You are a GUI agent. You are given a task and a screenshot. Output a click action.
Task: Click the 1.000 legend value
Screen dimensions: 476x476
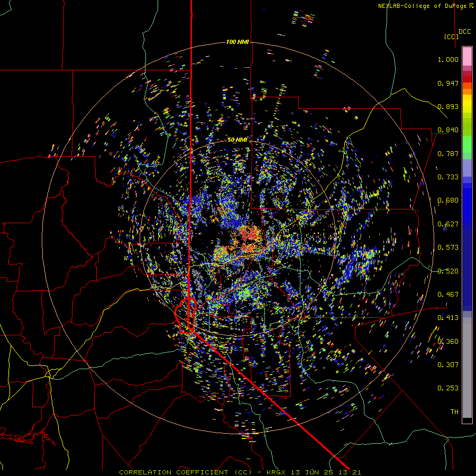448,59
